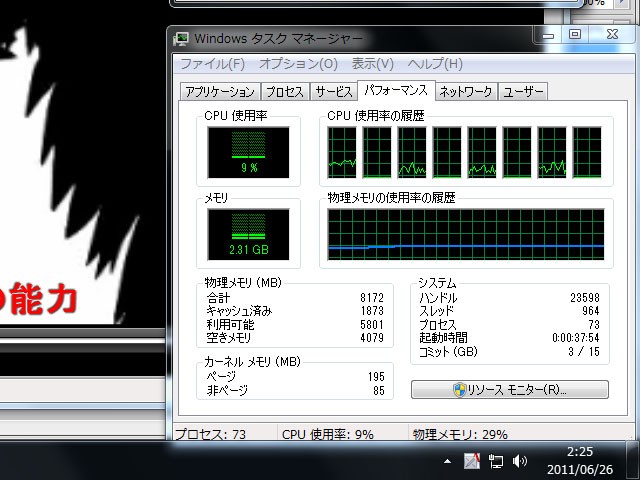
Task: Select the パフォーマンス tab
Action: click(x=396, y=90)
